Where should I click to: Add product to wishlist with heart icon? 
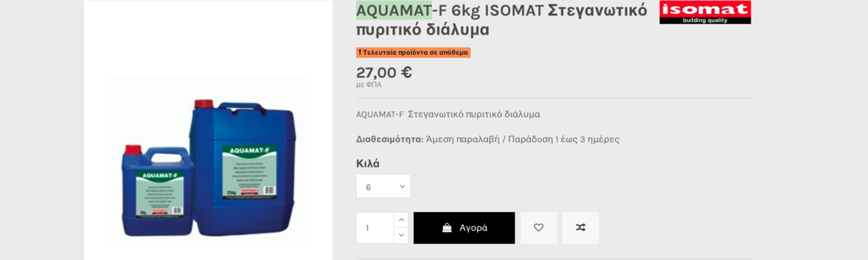tap(538, 227)
